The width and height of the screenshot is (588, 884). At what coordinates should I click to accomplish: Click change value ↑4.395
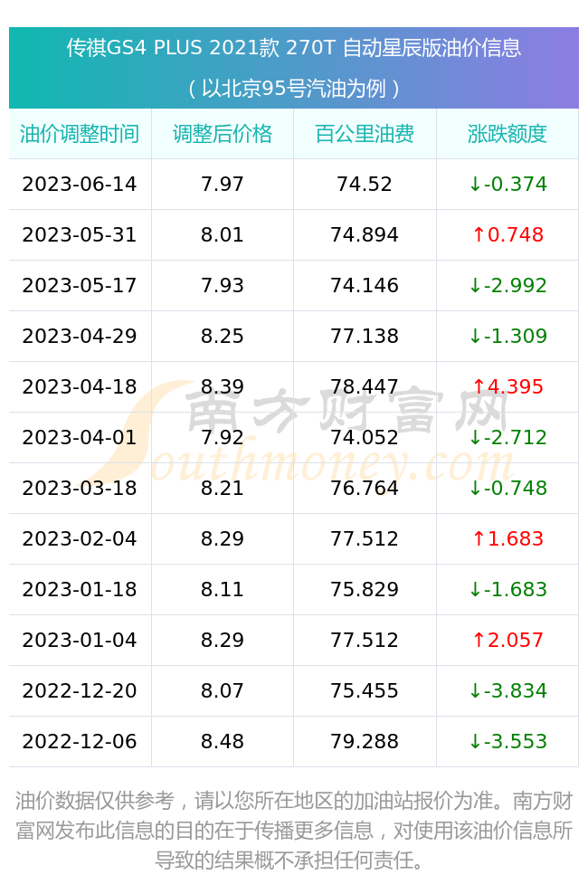coord(507,386)
